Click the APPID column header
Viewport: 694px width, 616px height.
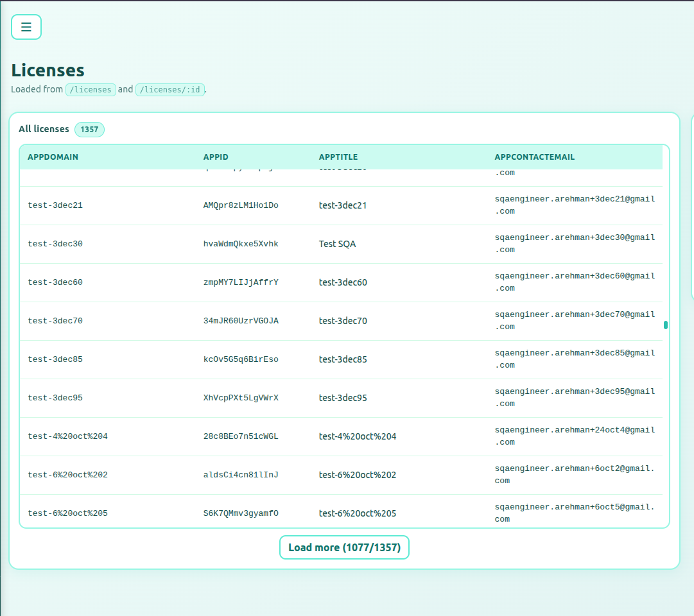point(216,157)
